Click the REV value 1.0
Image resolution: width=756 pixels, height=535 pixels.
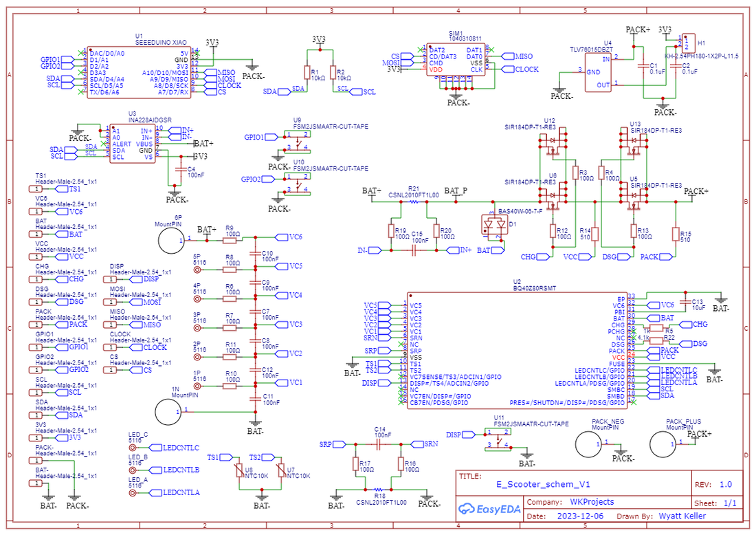[726, 484]
